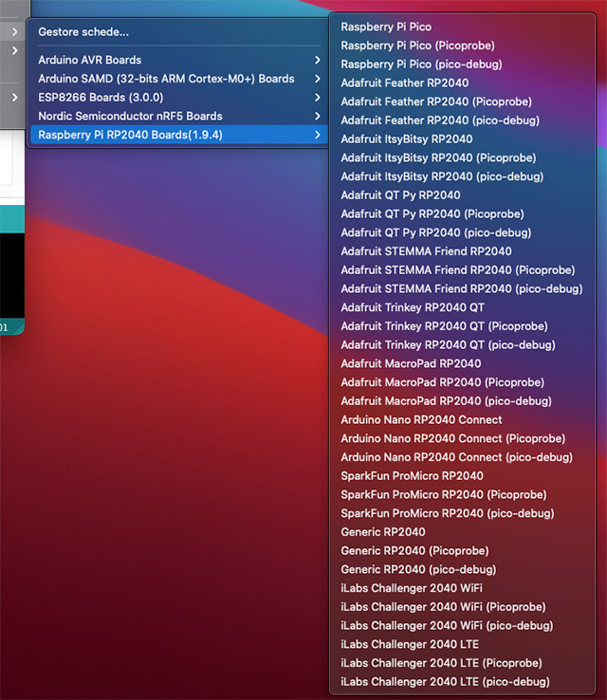Screen dimensions: 607x700
Task: Expand the Arduino AVR Boards submenu
Action: tap(90, 60)
